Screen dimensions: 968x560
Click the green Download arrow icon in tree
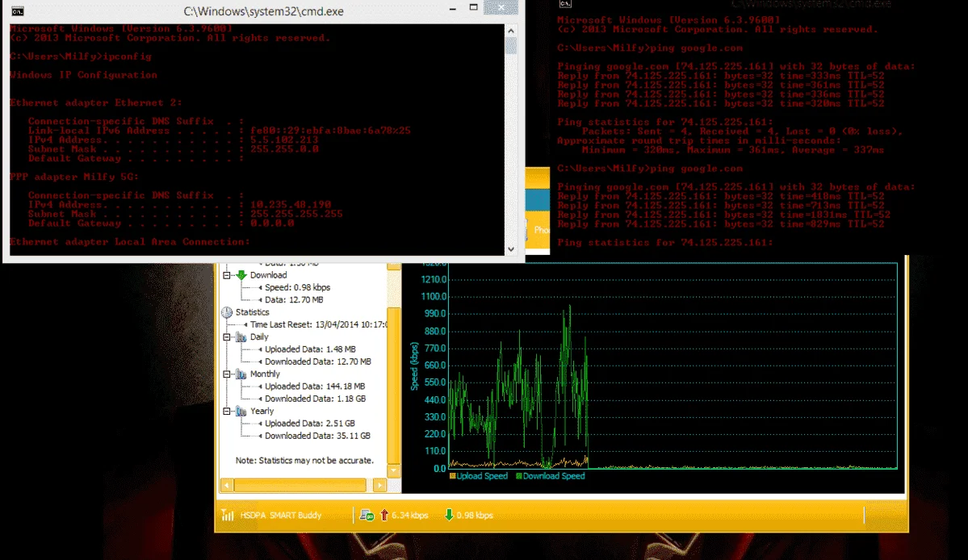pos(241,275)
